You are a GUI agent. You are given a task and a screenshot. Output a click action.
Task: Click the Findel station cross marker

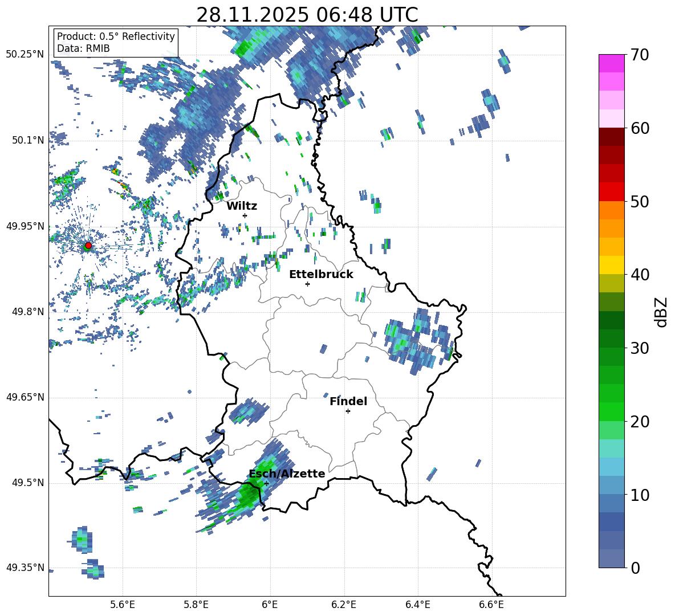[x=348, y=411]
